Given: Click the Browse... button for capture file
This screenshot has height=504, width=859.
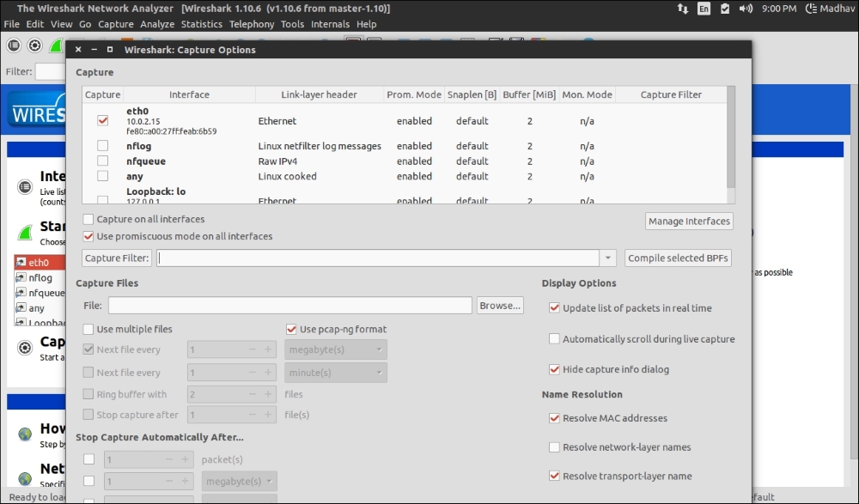Looking at the screenshot, I should pos(500,306).
